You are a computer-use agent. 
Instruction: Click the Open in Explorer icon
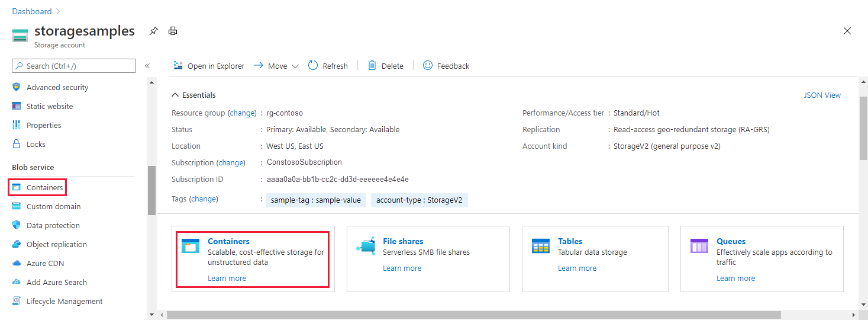(x=178, y=66)
